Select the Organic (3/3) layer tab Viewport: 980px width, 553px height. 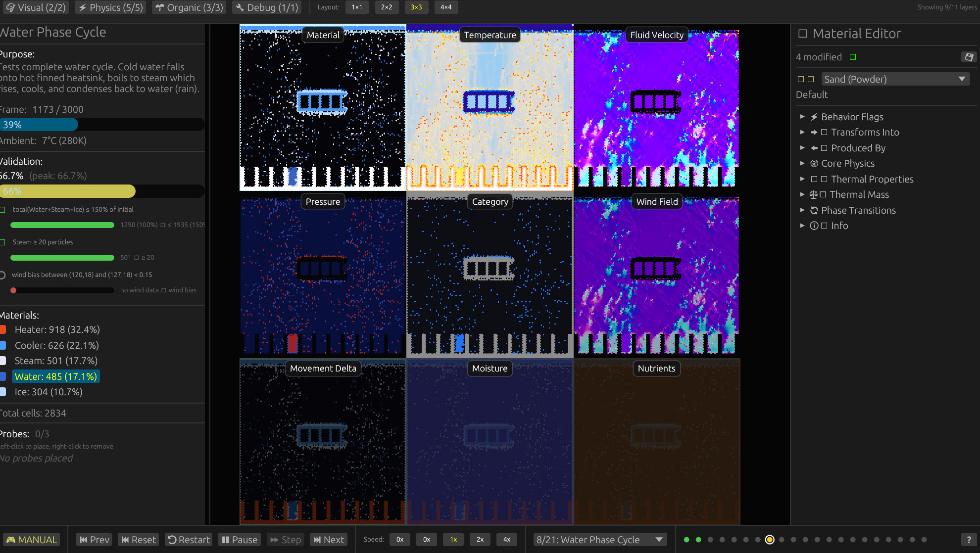189,7
